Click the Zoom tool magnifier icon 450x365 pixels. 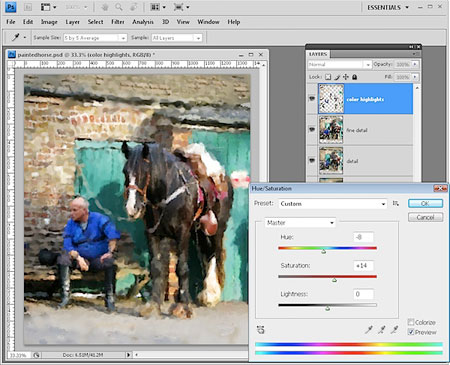tap(119, 7)
